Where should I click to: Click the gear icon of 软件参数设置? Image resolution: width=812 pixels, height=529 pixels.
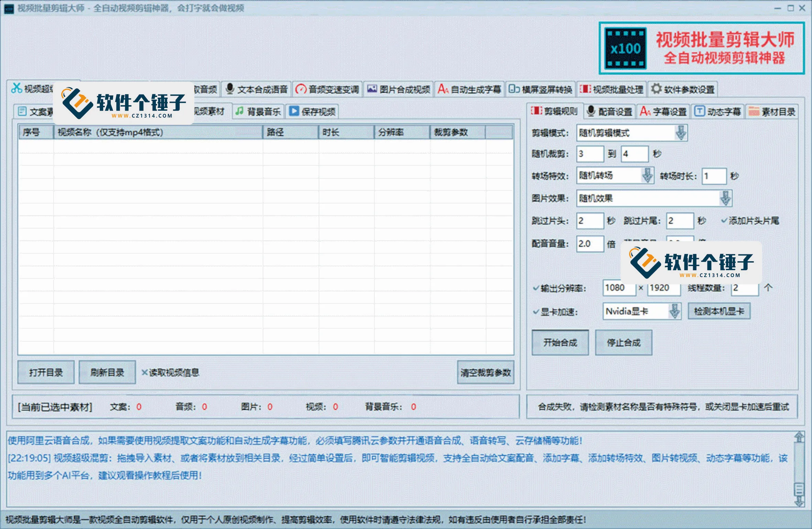(656, 89)
